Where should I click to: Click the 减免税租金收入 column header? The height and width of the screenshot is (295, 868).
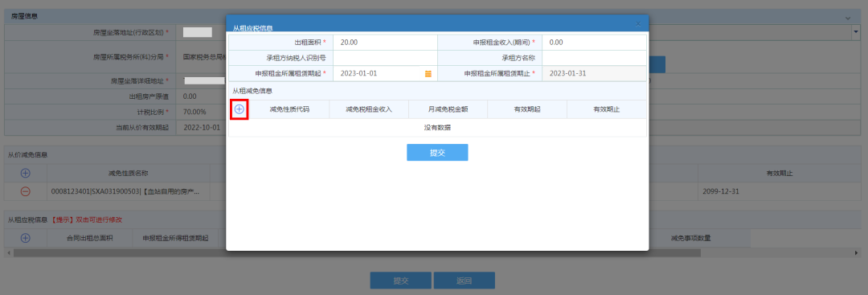tap(369, 109)
